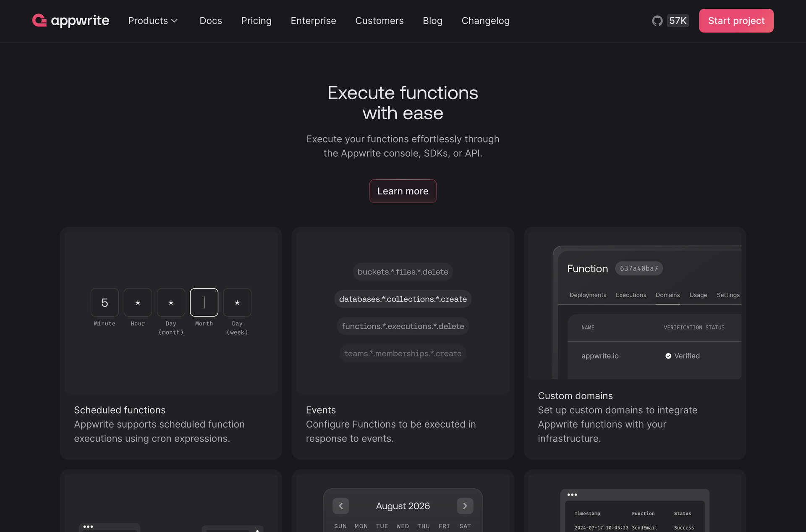Open the GitHub repository icon
This screenshot has width=806, height=532.
(657, 21)
